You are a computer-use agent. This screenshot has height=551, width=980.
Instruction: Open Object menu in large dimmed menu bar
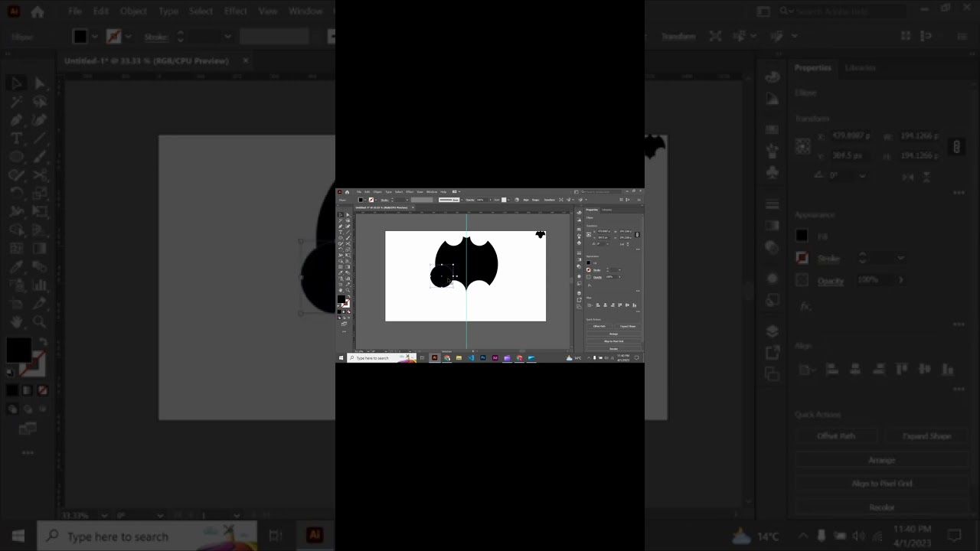(134, 11)
